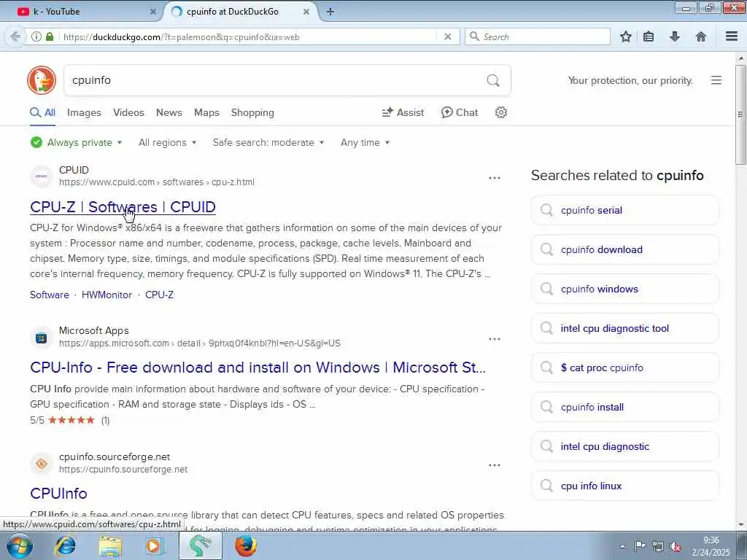
Task: Open the HWMonitor sitelink
Action: tap(107, 295)
